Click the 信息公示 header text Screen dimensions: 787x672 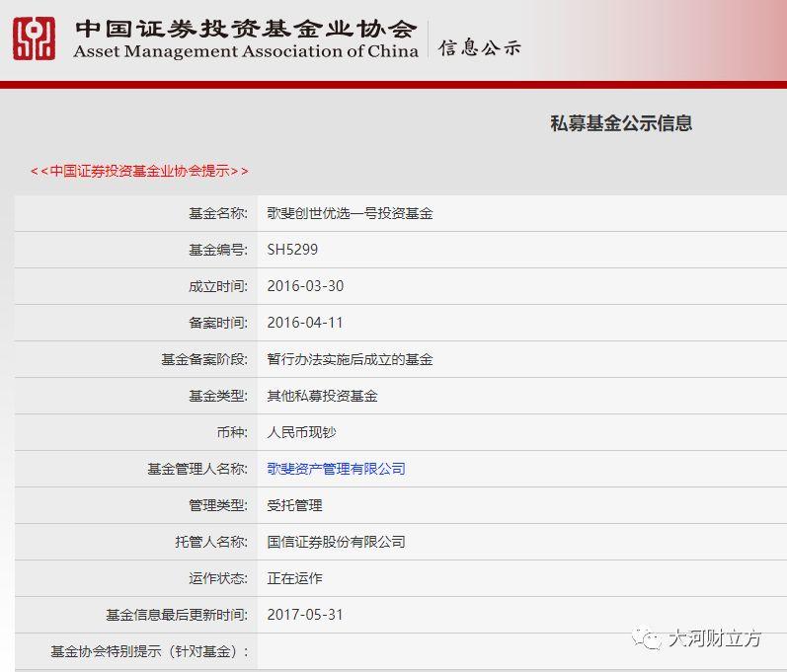480,47
